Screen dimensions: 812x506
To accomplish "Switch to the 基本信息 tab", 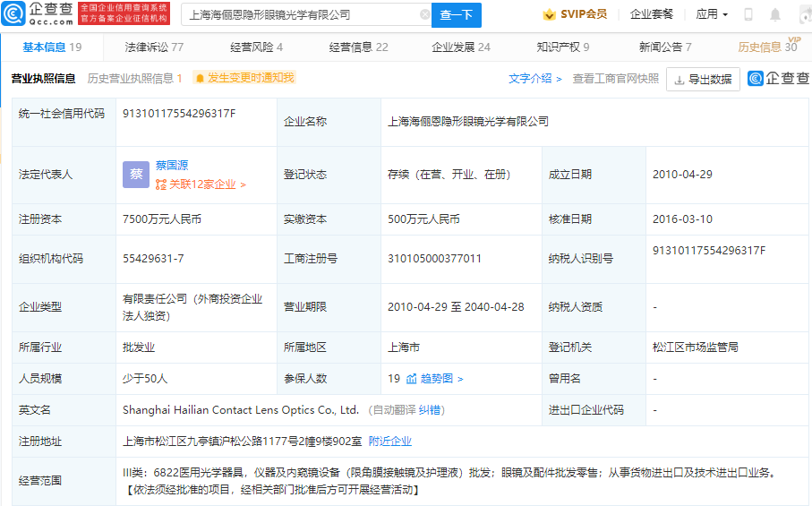I will (52, 47).
